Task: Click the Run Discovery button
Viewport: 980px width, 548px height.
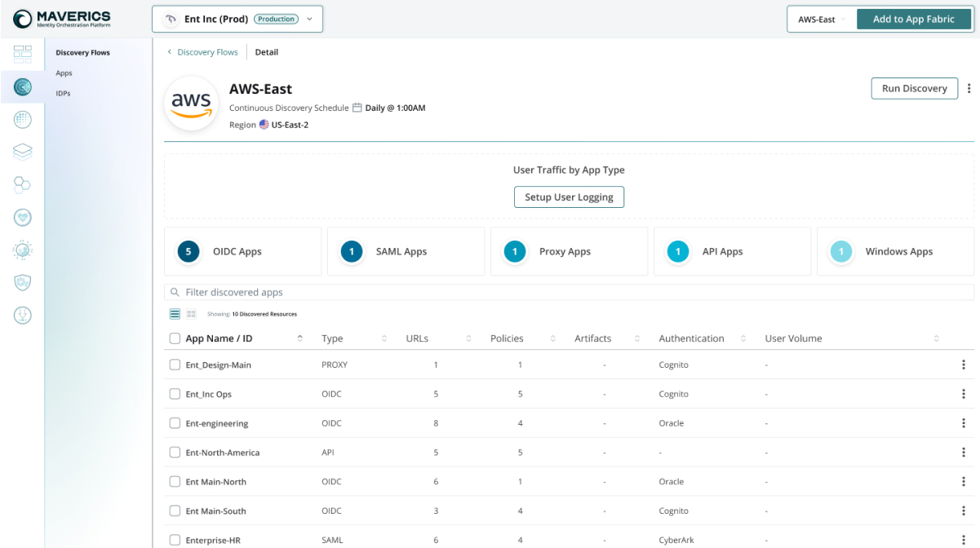Action: click(914, 88)
